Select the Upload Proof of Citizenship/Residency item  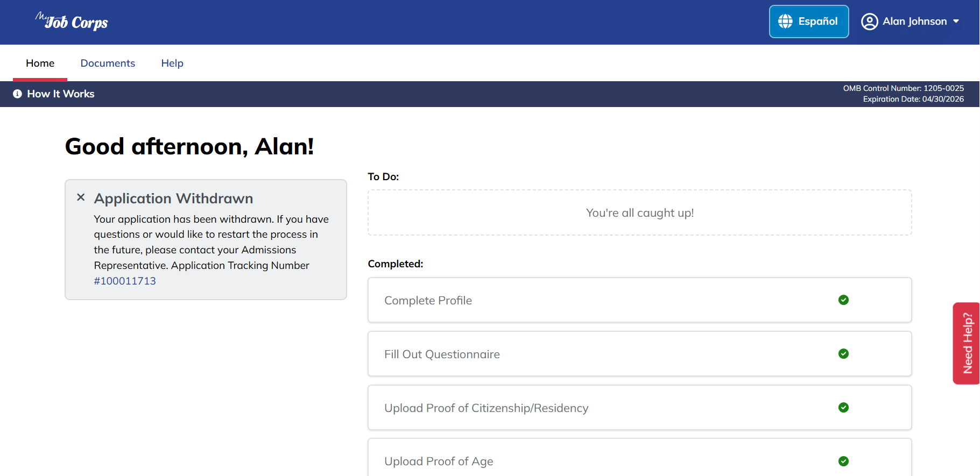[x=486, y=408]
